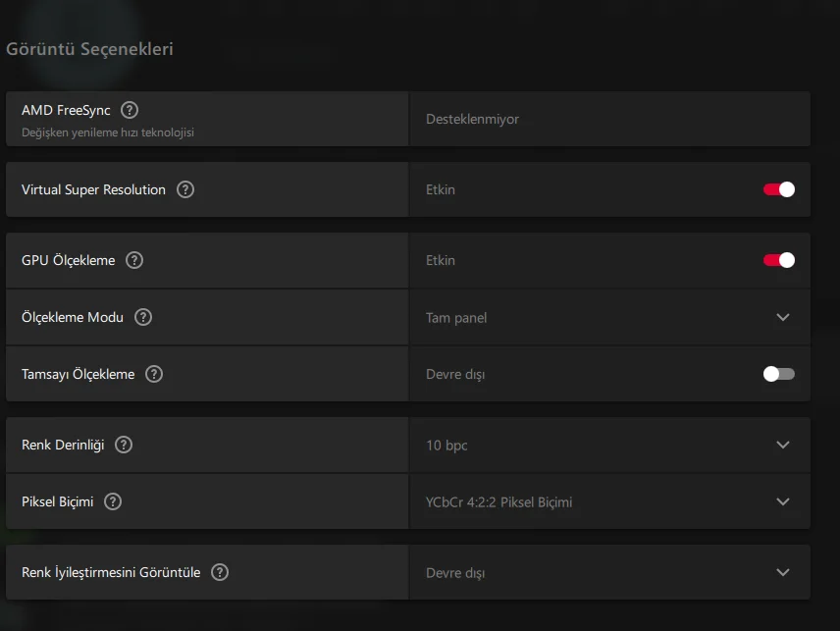Click the YCbCr 4:2:2 Piksel Biçimi value
This screenshot has height=631, width=840.
click(499, 502)
